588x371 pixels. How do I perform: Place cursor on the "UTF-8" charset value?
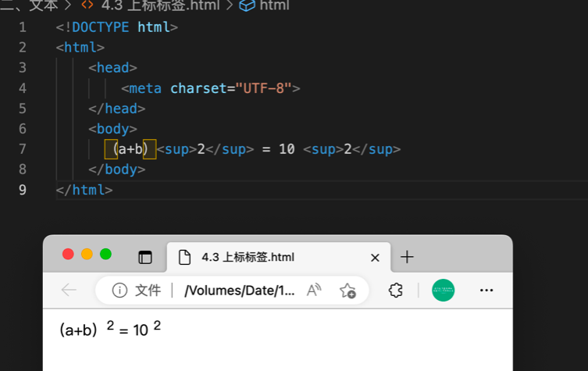coord(262,88)
